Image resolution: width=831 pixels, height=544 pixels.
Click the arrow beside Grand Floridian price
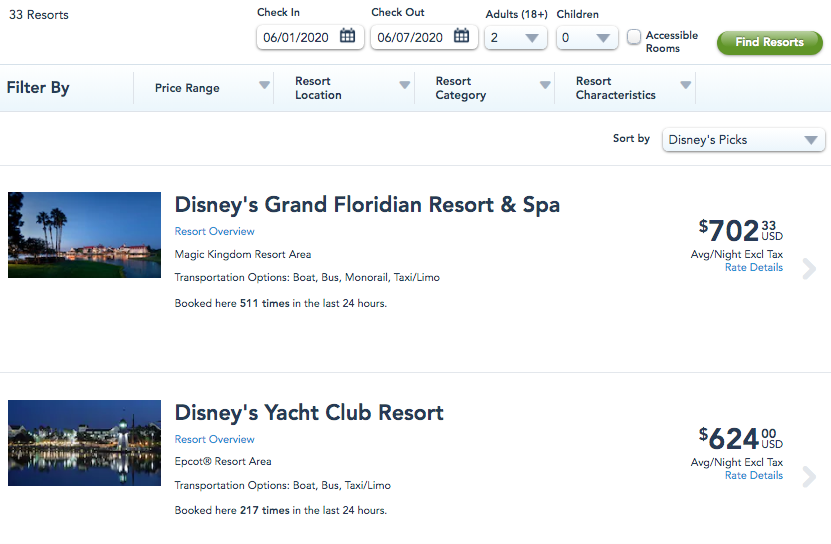click(x=809, y=268)
